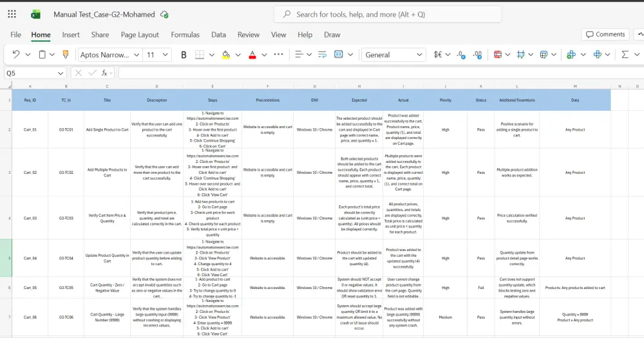Undo the last action

pyautogui.click(x=15, y=54)
